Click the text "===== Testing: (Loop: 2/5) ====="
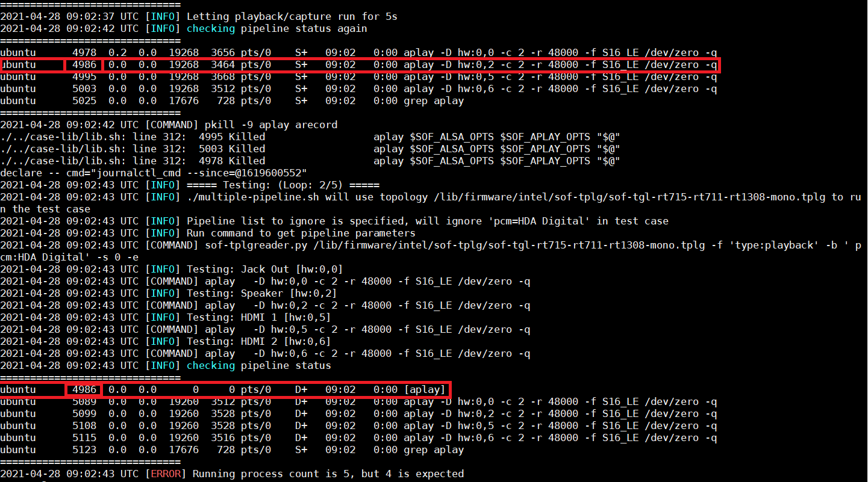Image resolution: width=868 pixels, height=482 pixels. click(x=283, y=185)
